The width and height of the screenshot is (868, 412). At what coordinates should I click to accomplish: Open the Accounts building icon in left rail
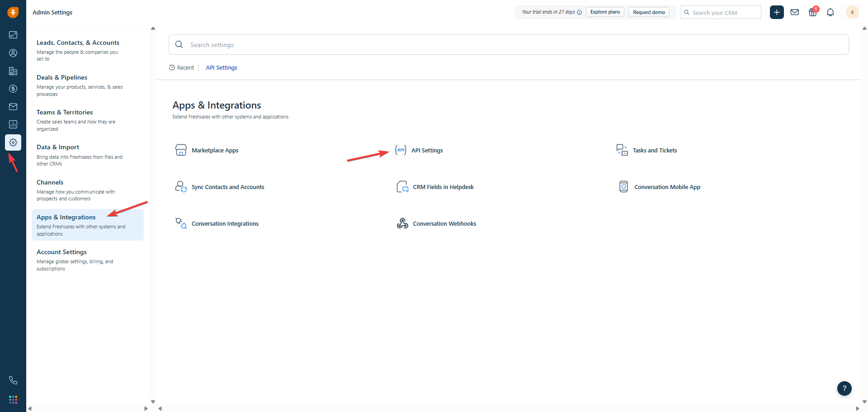click(x=13, y=71)
